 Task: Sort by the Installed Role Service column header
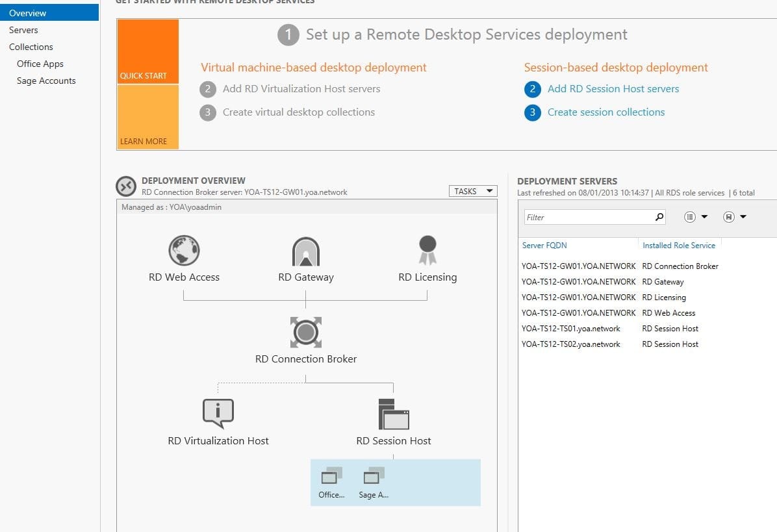tap(679, 245)
